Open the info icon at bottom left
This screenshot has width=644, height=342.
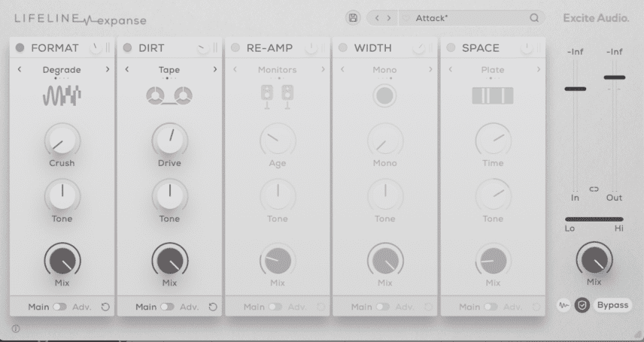tap(16, 328)
